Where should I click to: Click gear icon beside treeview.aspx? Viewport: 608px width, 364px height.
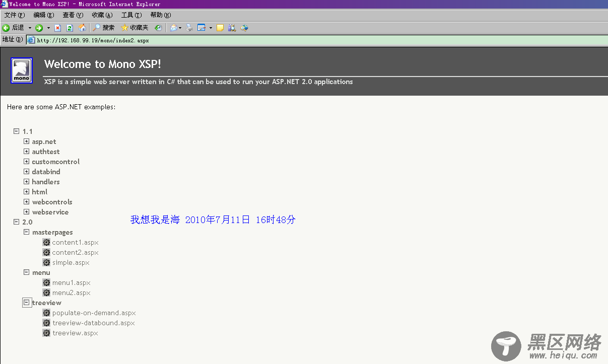click(x=46, y=333)
